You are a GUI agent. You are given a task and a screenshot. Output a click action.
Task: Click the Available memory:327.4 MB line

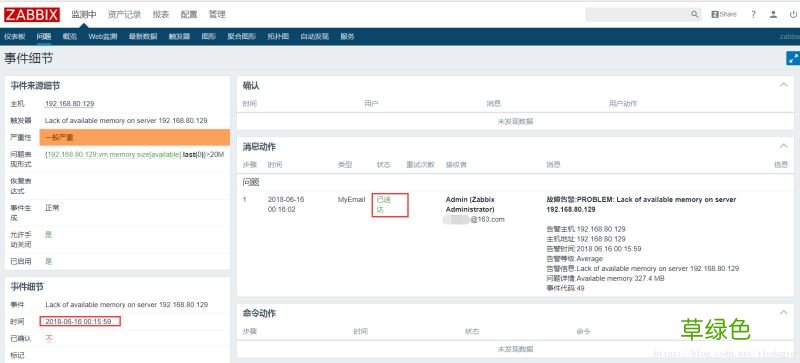(605, 279)
